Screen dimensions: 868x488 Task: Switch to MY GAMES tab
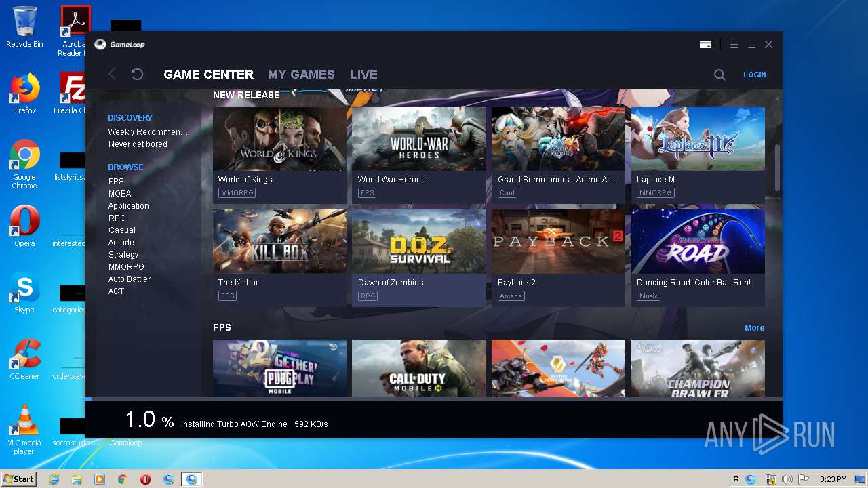tap(301, 75)
